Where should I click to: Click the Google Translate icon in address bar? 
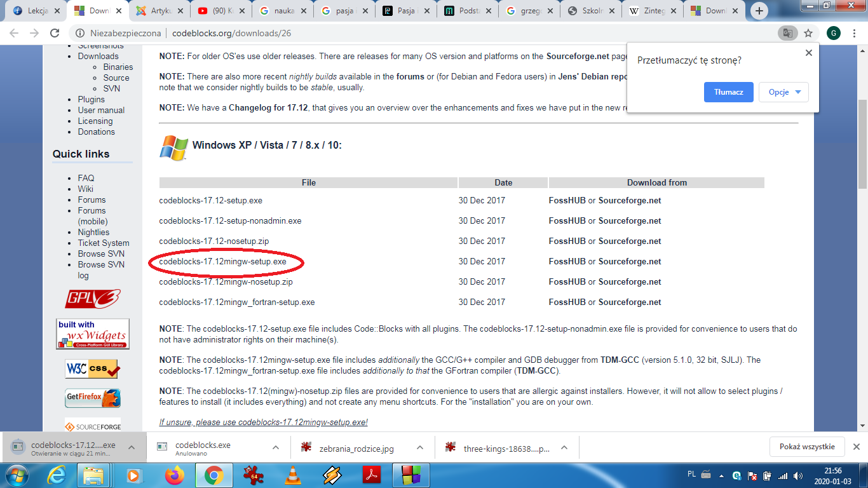787,33
